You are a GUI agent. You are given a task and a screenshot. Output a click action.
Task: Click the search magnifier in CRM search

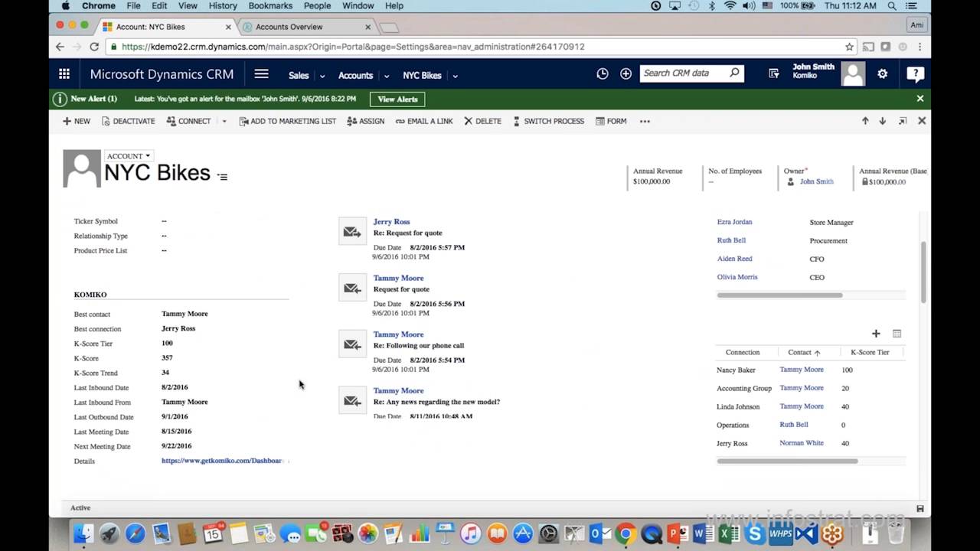point(734,73)
